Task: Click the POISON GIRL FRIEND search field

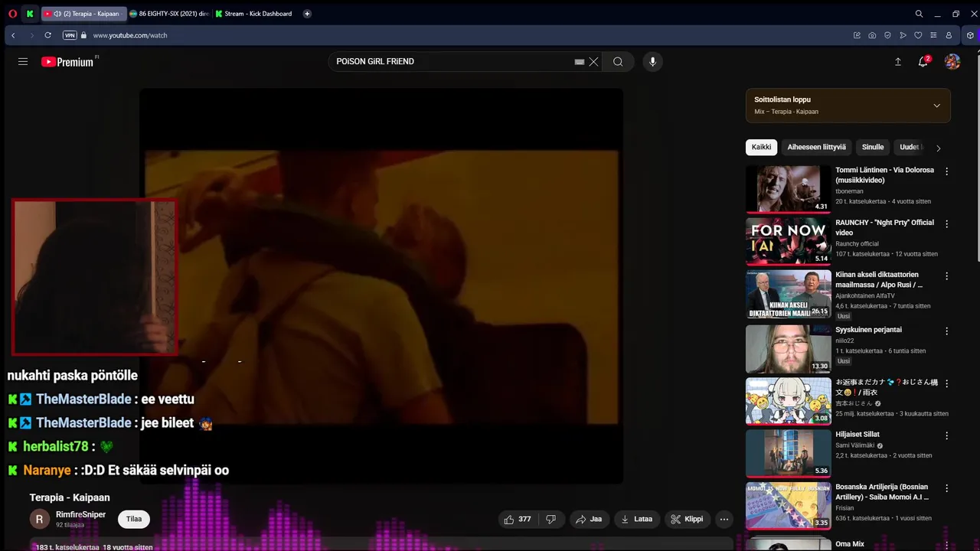Action: 452,61
